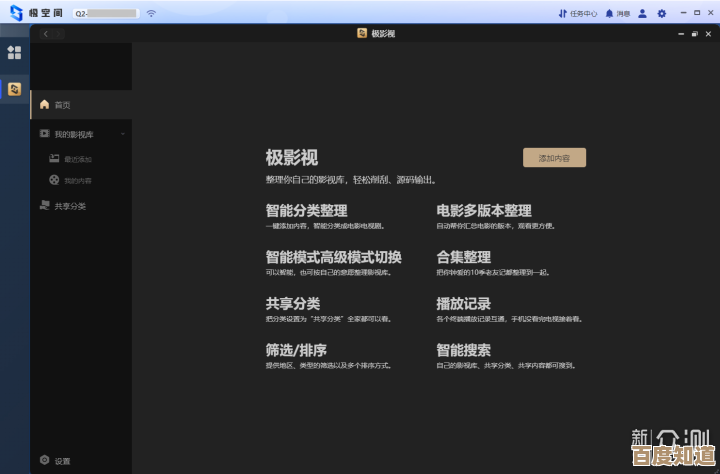Open 我的内容 under my library
Screen dimensions: 720x474
point(77,181)
